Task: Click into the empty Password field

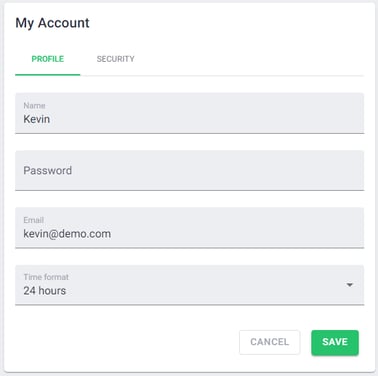Action: (189, 171)
